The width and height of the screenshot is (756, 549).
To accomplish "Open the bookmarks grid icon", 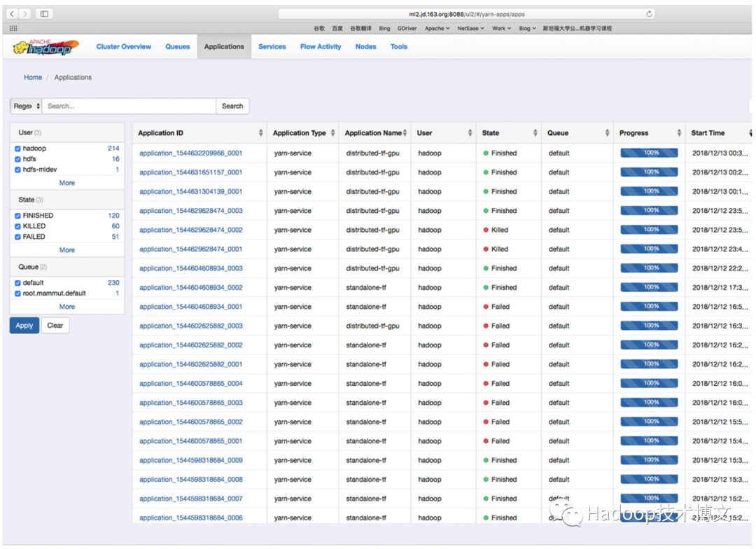I will (x=13, y=29).
